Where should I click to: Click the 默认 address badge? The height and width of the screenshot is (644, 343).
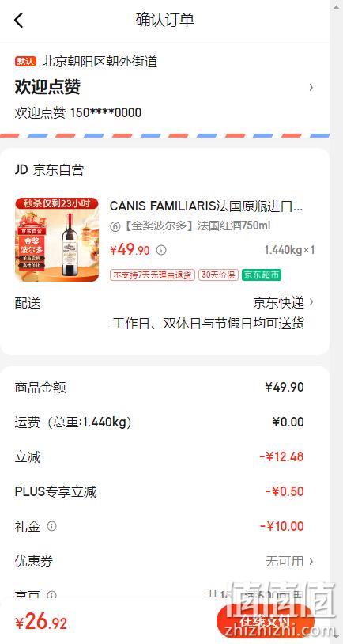pos(26,62)
